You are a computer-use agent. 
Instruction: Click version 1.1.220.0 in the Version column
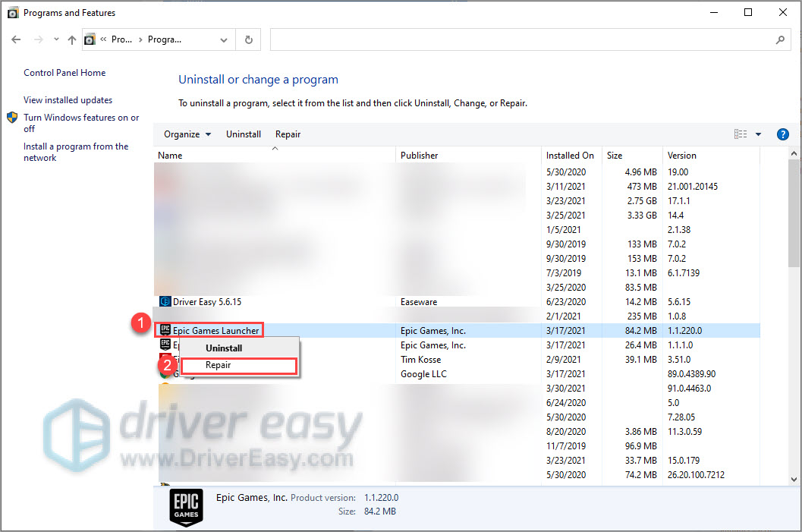(x=685, y=330)
